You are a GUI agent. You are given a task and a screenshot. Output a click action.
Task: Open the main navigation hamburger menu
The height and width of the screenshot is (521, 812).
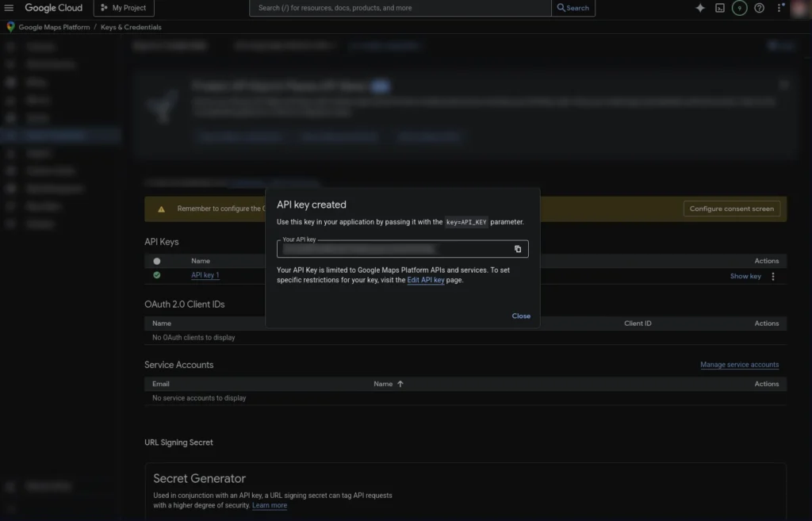tap(10, 8)
